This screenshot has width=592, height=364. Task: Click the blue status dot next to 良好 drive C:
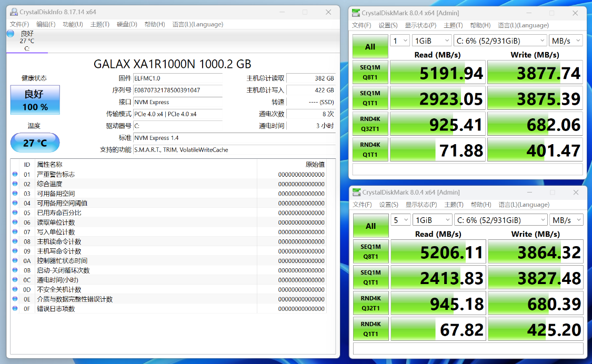tap(11, 34)
